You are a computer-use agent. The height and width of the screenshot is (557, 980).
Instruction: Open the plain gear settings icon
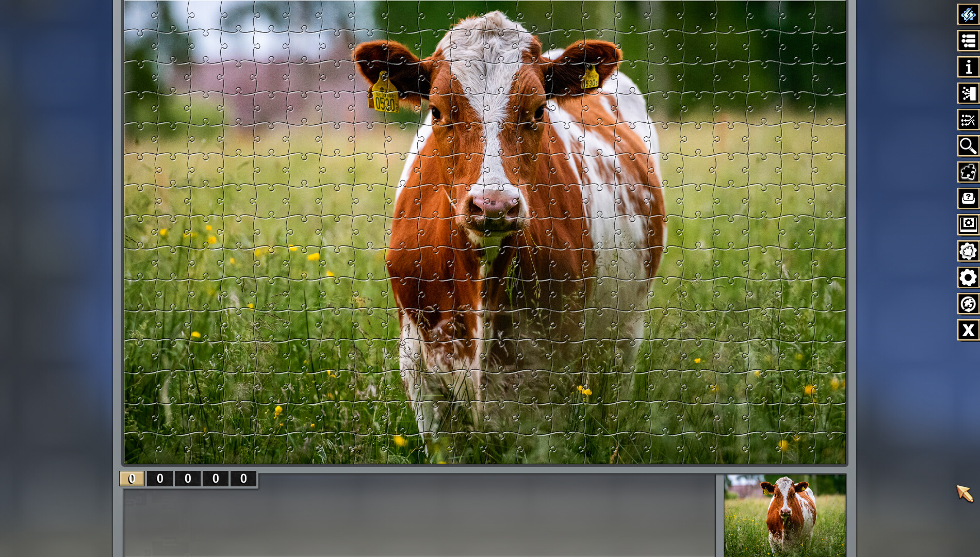pyautogui.click(x=968, y=277)
